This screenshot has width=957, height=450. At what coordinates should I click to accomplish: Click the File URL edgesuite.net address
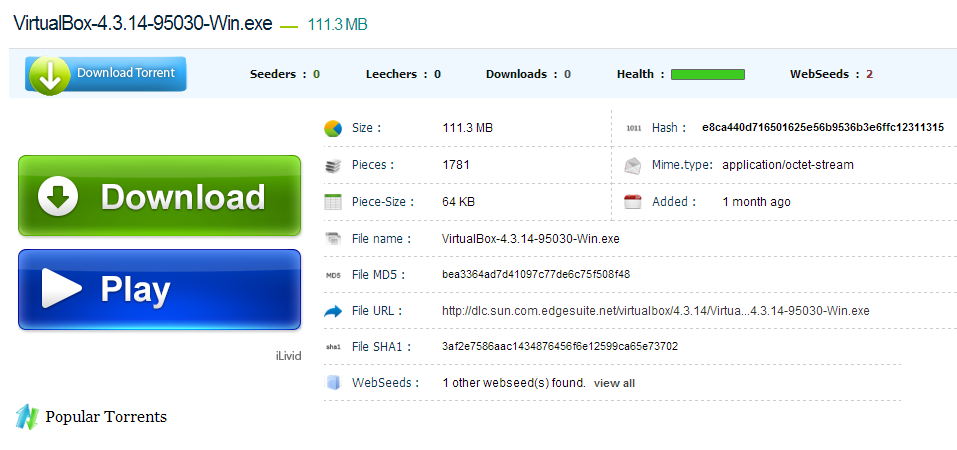coord(655,311)
